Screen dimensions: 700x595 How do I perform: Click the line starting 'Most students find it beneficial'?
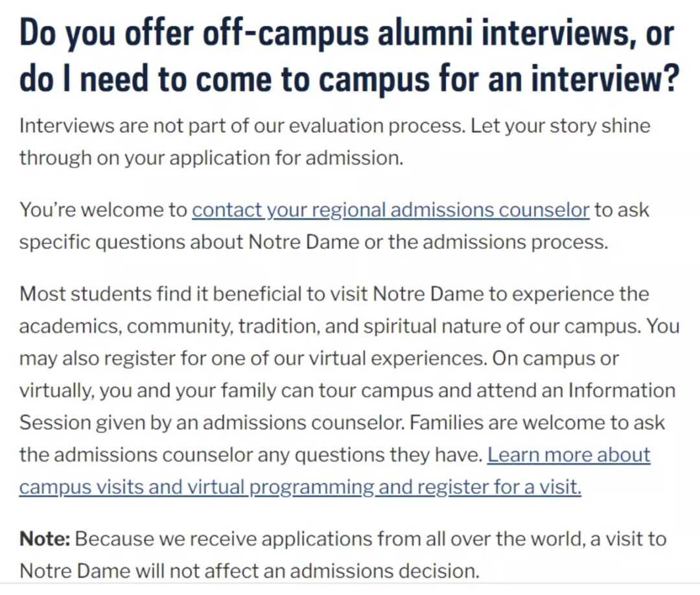point(334,294)
